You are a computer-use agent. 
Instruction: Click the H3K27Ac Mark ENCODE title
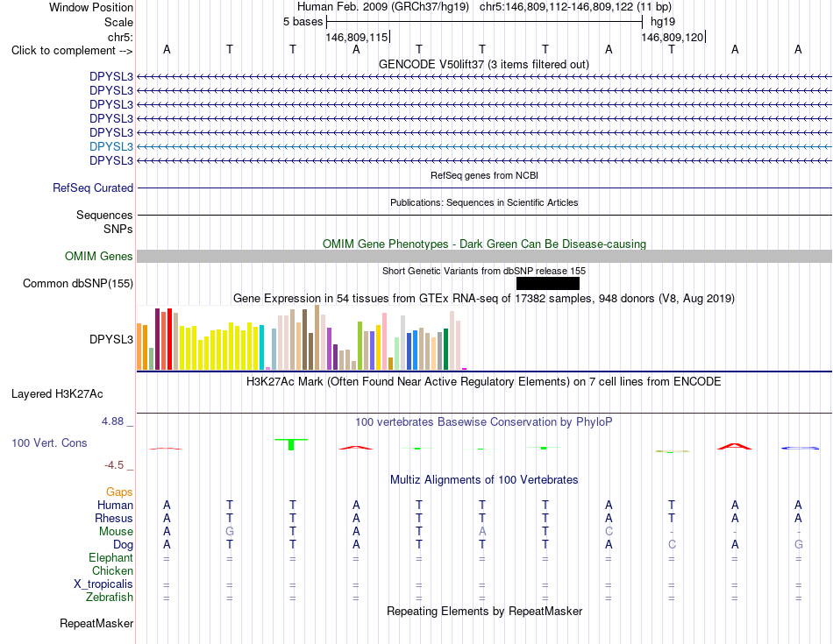[x=484, y=382]
